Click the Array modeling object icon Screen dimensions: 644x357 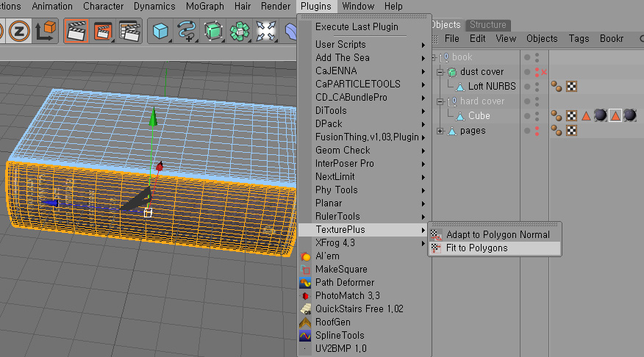[x=240, y=31]
